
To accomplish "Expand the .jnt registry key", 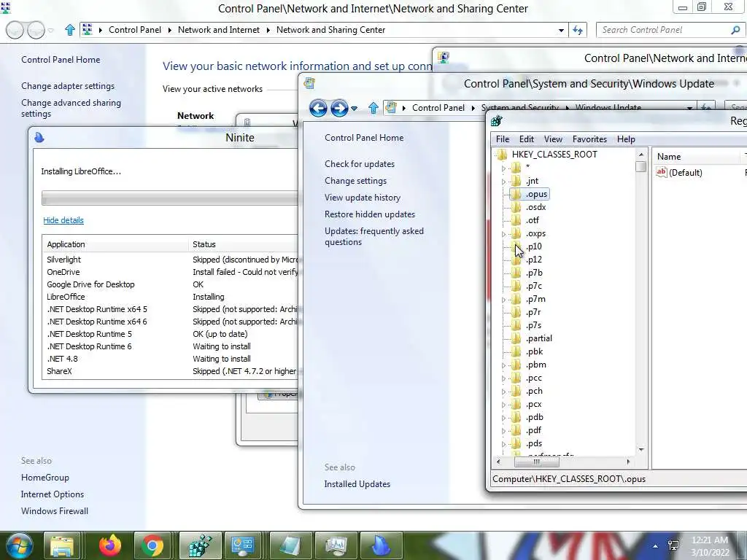I will pyautogui.click(x=503, y=182).
